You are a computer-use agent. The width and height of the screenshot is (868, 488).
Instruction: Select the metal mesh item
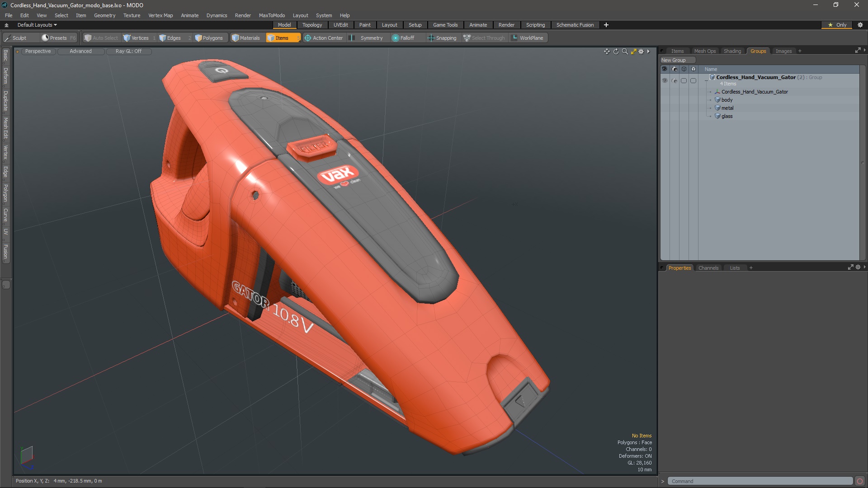click(x=727, y=108)
